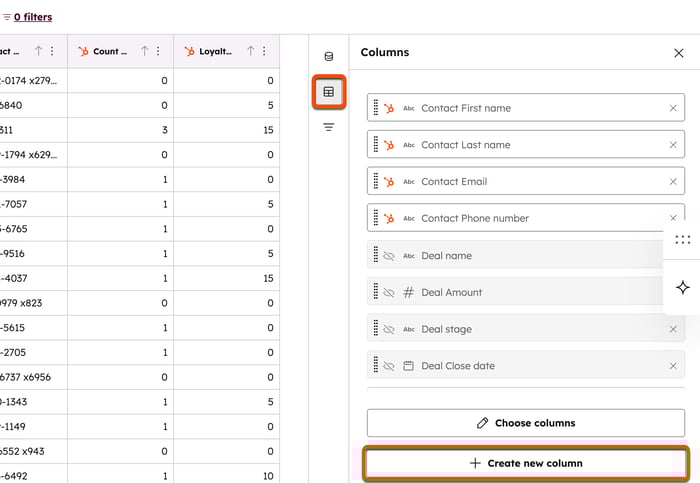Grab drag handle of Contact Email
This screenshot has height=483, width=700.
point(375,181)
